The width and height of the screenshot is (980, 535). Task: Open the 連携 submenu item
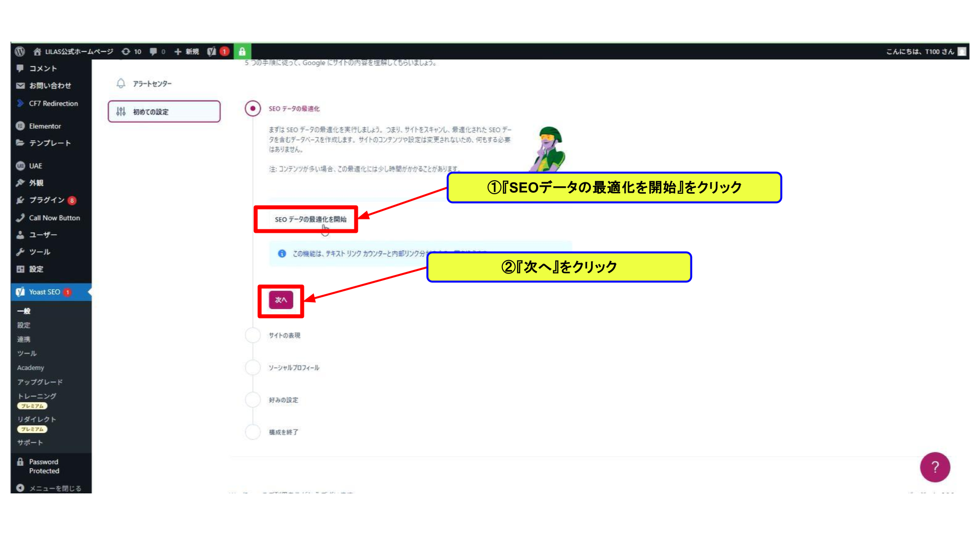pyautogui.click(x=24, y=339)
